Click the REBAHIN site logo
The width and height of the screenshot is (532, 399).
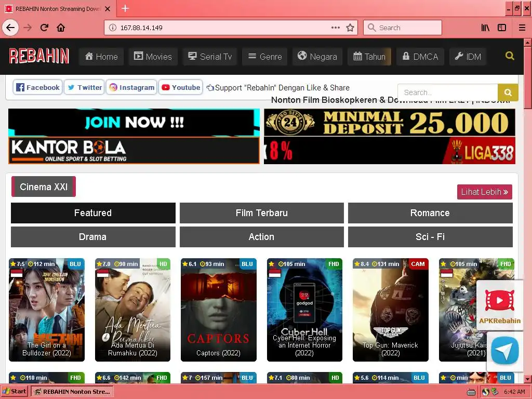coord(39,56)
